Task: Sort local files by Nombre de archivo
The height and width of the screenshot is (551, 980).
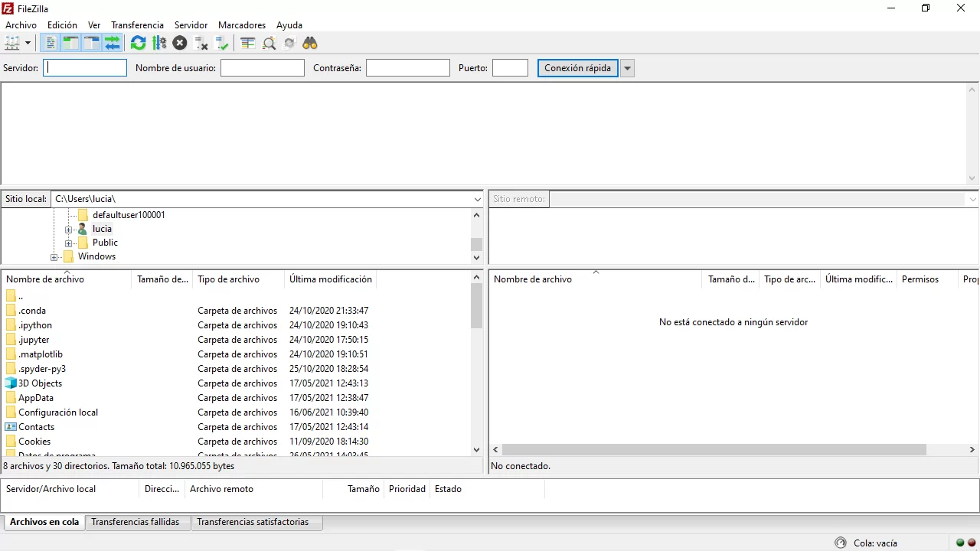Action: (67, 279)
